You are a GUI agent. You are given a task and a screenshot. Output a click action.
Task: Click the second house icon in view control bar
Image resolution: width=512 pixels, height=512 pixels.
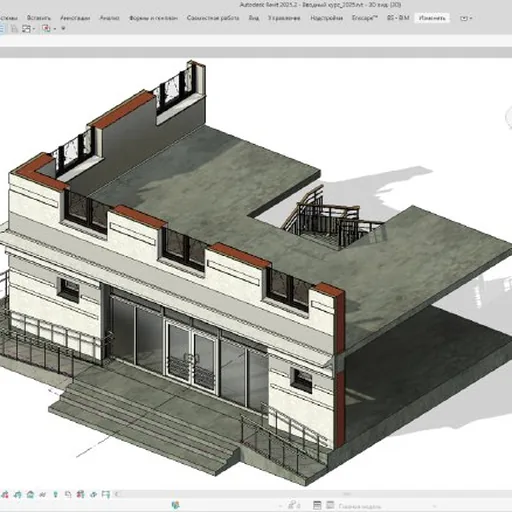pos(18,494)
